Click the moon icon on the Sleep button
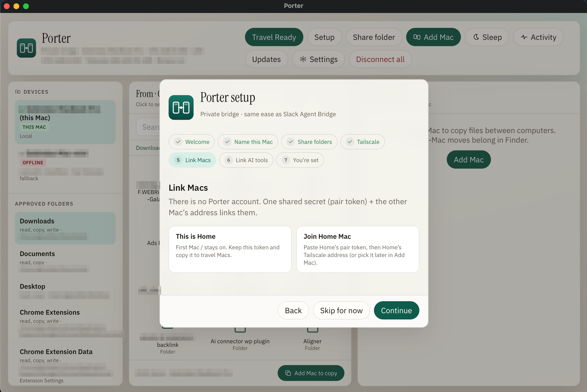This screenshot has width=587, height=392. 476,37
